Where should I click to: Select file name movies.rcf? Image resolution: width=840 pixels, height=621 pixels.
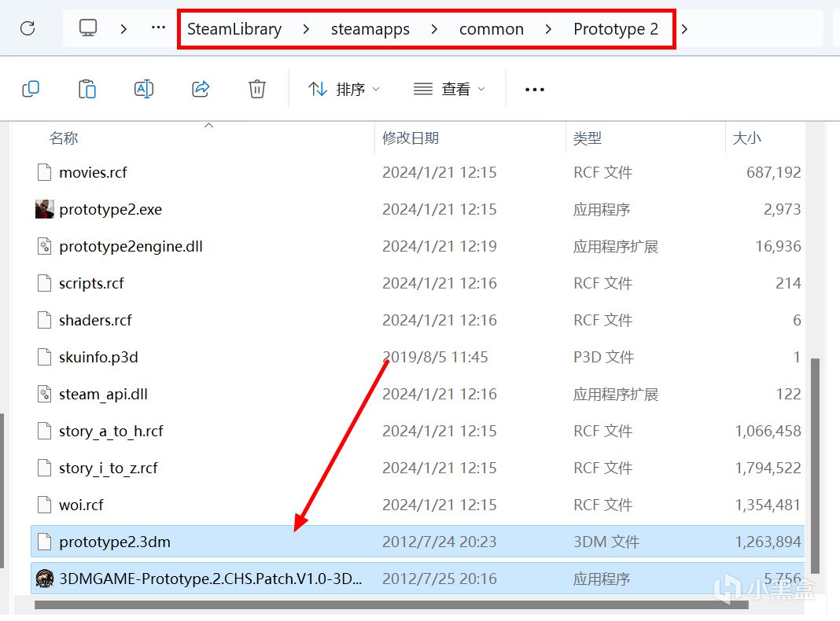[x=94, y=172]
